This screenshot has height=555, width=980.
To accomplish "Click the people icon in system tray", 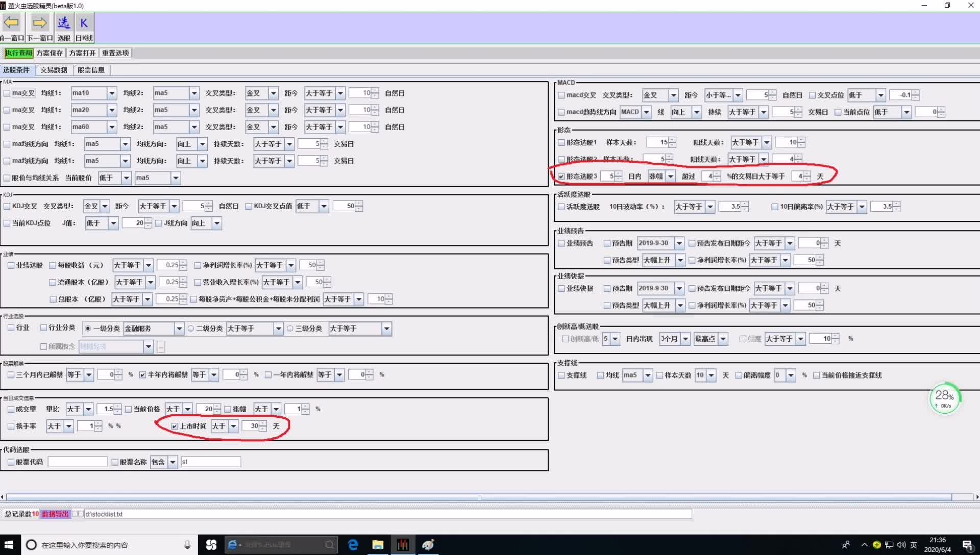I will pos(846,545).
